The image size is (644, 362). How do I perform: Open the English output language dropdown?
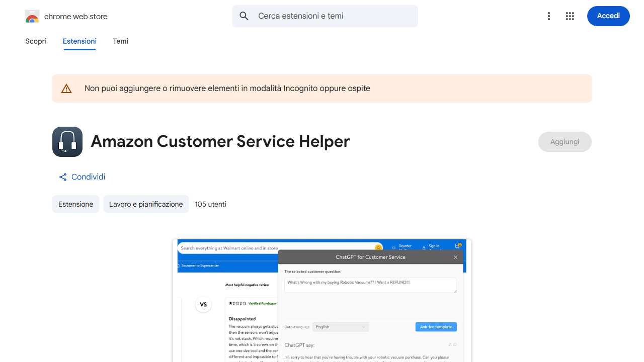click(x=340, y=327)
